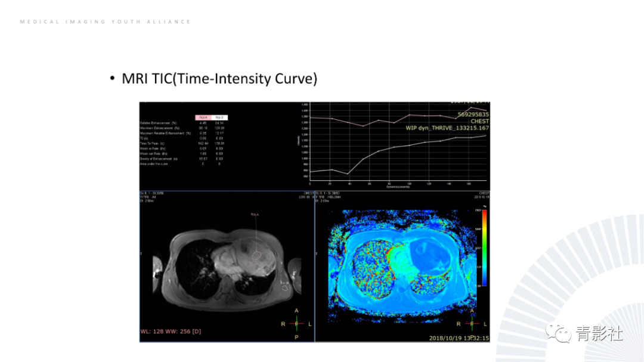Click the "Time To Peak (s)" row label

click(152, 143)
